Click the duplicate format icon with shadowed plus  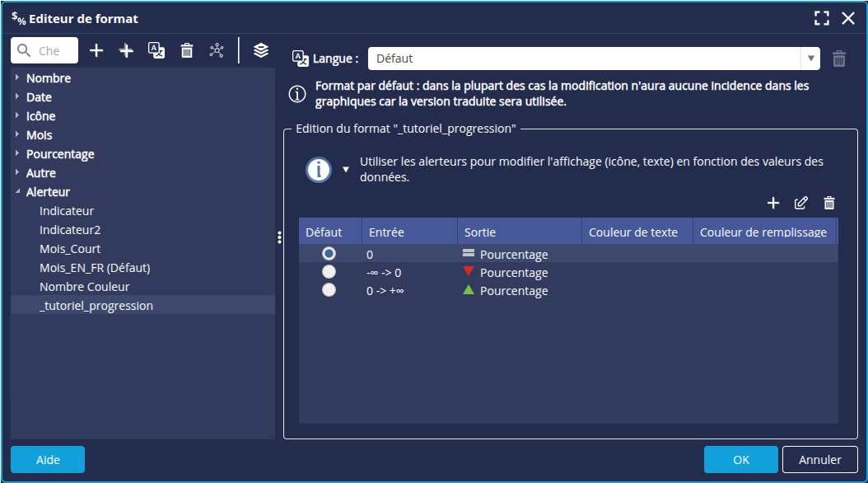point(126,50)
